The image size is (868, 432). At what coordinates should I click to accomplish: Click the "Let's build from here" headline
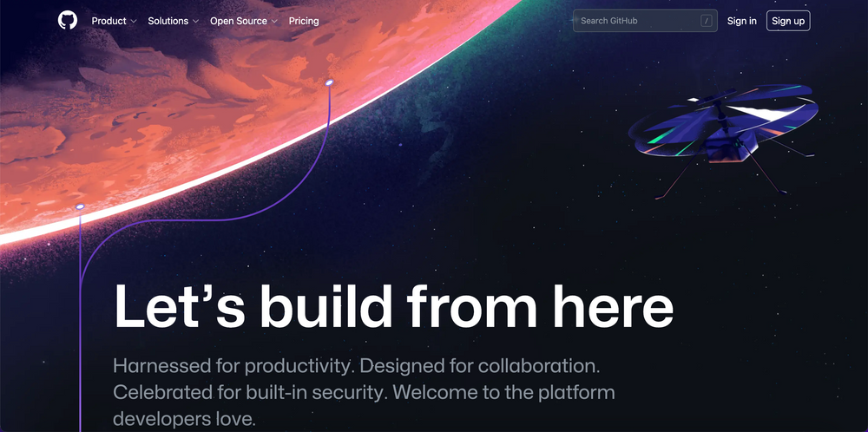[393, 308]
